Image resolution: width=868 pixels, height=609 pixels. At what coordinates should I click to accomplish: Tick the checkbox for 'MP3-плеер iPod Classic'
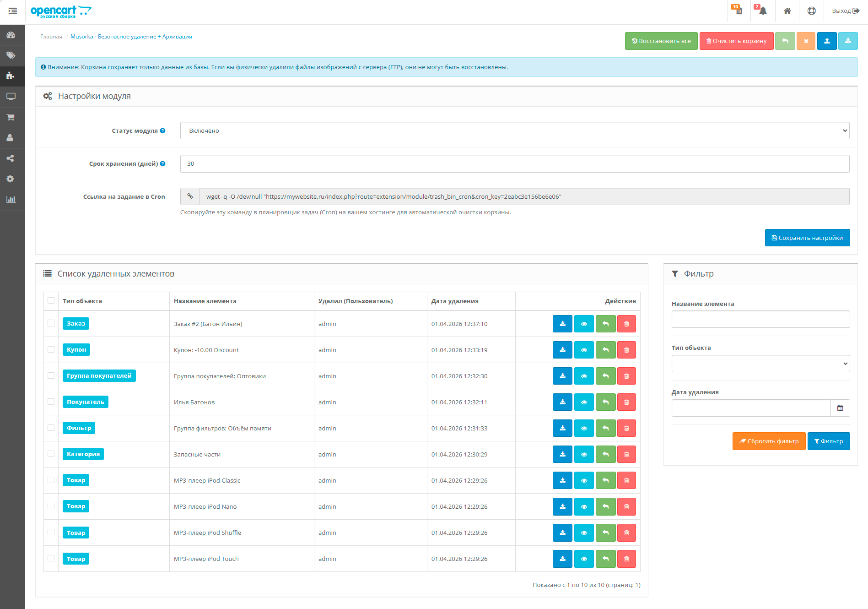(x=51, y=480)
